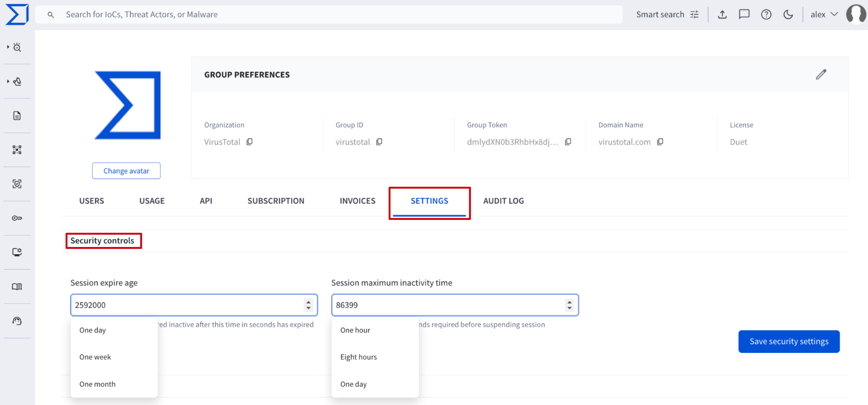Image resolution: width=868 pixels, height=405 pixels.
Task: Switch to the Audit Log tab
Action: (x=503, y=201)
